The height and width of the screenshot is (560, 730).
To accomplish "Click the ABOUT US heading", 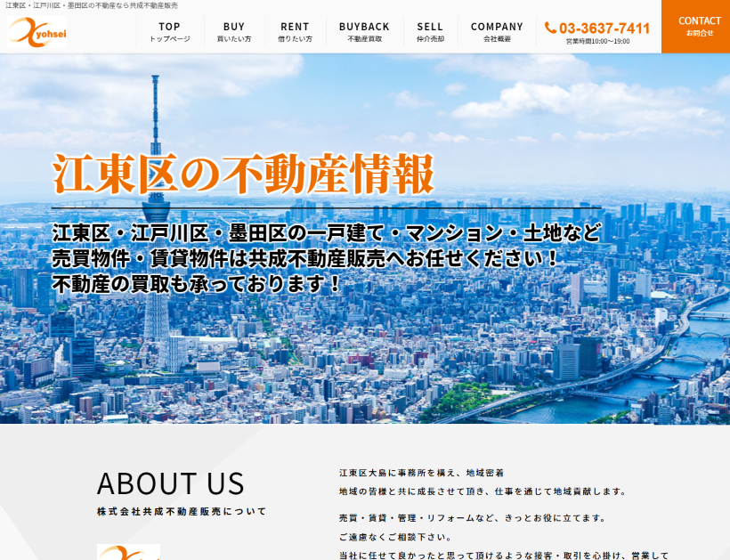I will pos(172,483).
